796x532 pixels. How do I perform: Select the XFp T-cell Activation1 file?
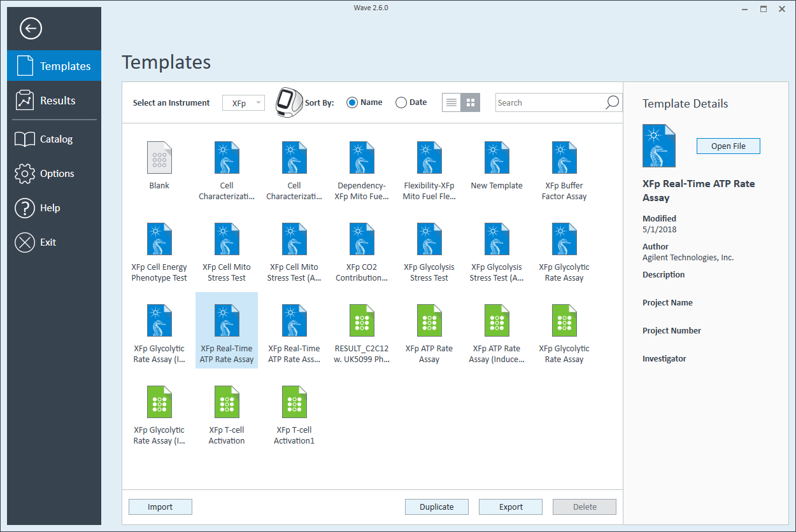(294, 402)
